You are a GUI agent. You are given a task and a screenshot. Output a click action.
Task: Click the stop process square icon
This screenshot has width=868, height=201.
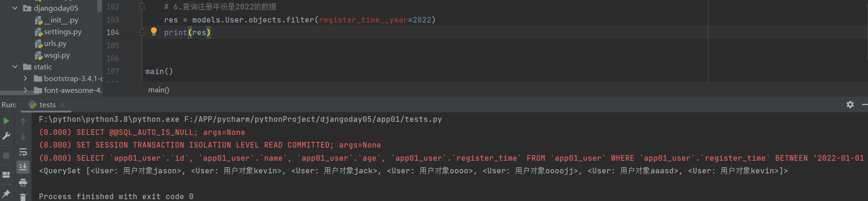(x=6, y=155)
